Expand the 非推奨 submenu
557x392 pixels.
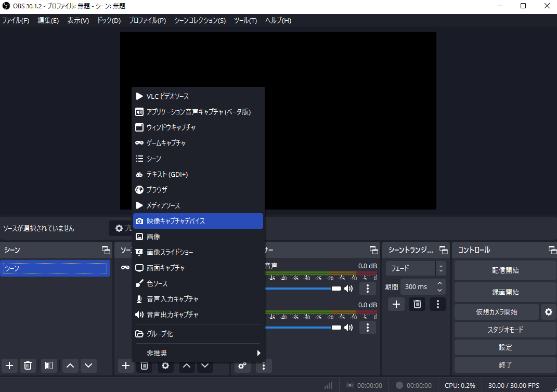[x=198, y=352]
